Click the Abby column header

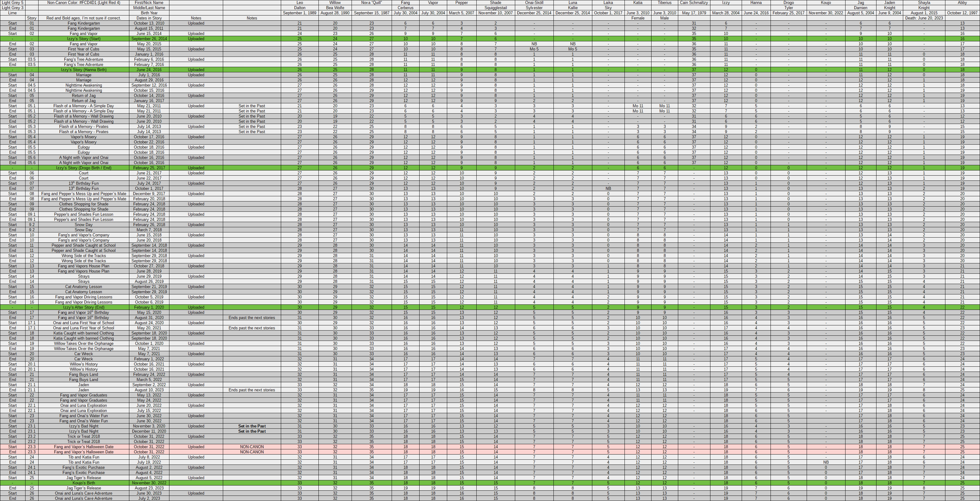point(962,3)
